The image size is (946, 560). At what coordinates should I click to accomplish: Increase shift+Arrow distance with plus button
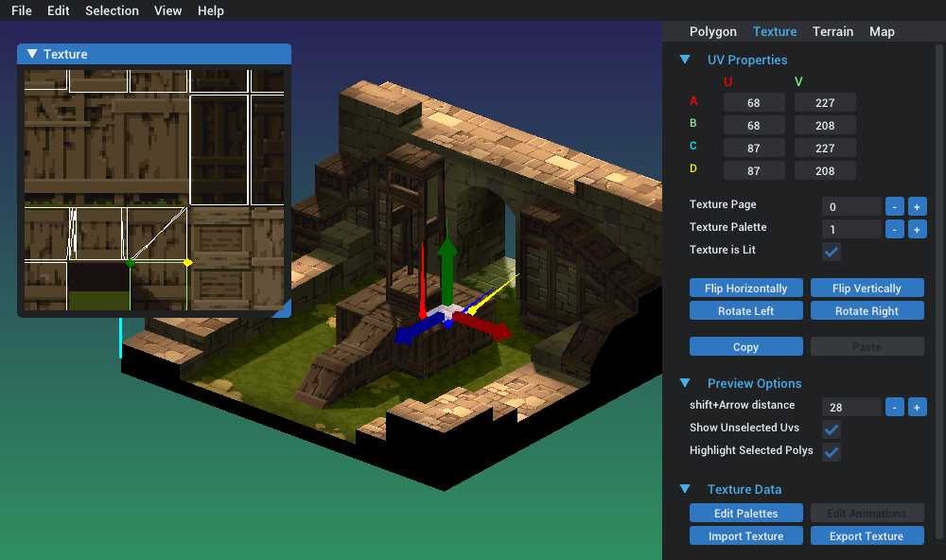[917, 407]
